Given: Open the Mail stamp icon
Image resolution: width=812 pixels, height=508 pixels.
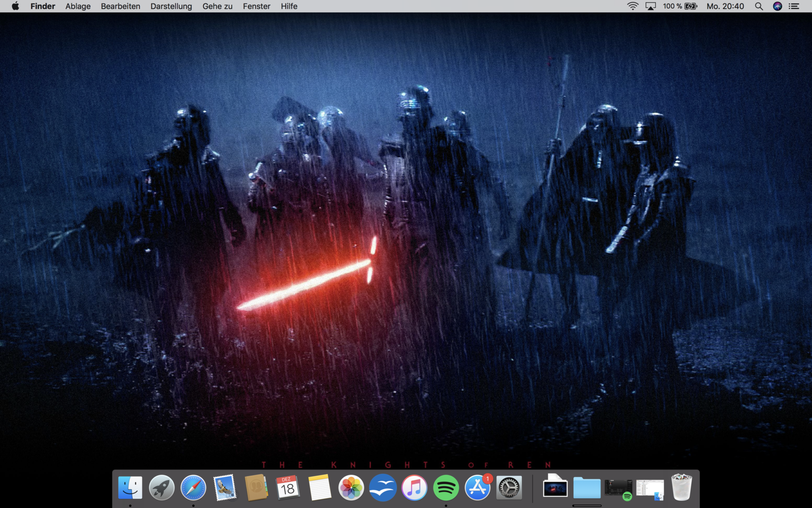Looking at the screenshot, I should [x=225, y=488].
